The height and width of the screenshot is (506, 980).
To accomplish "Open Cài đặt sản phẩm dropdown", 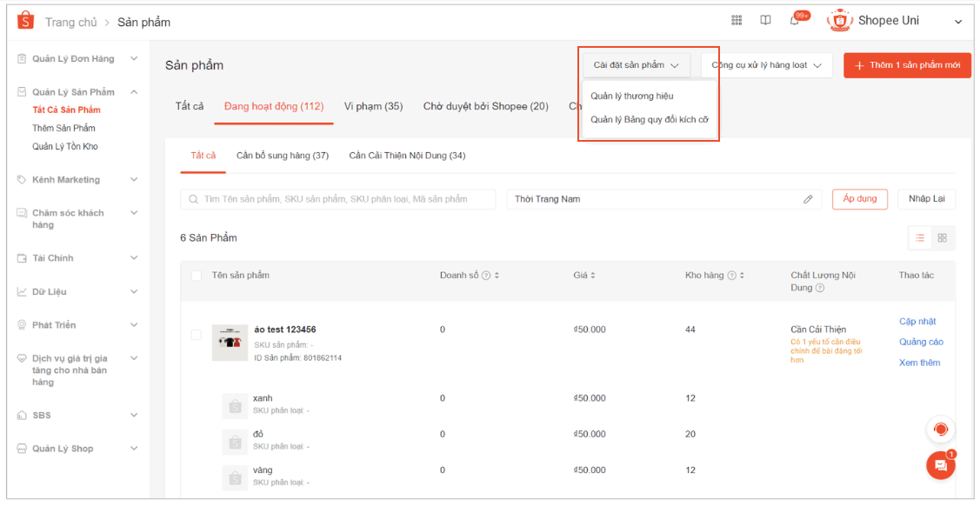I will 637,65.
